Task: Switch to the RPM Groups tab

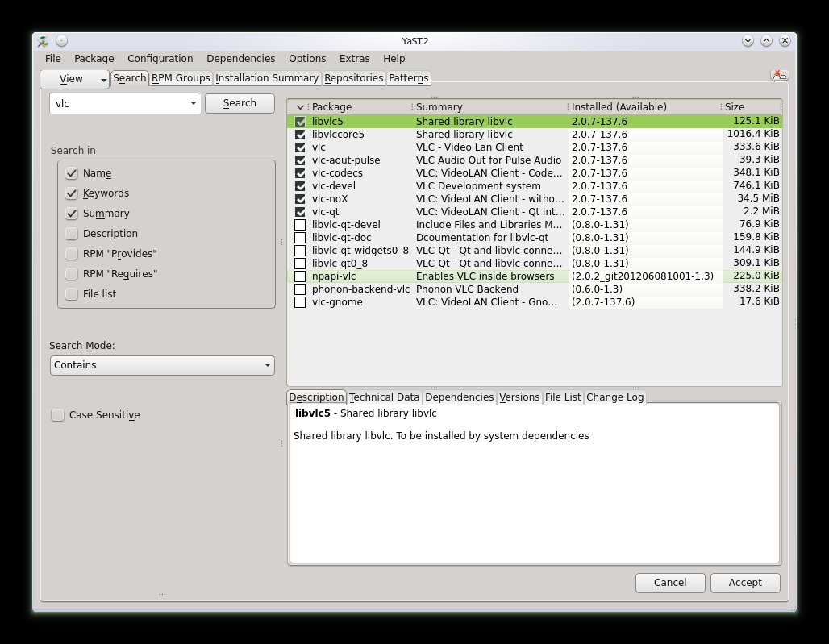Action: tap(181, 78)
